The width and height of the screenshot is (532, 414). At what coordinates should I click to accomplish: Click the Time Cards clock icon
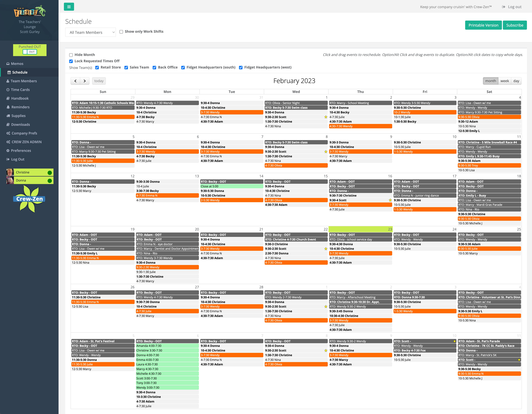coord(8,90)
